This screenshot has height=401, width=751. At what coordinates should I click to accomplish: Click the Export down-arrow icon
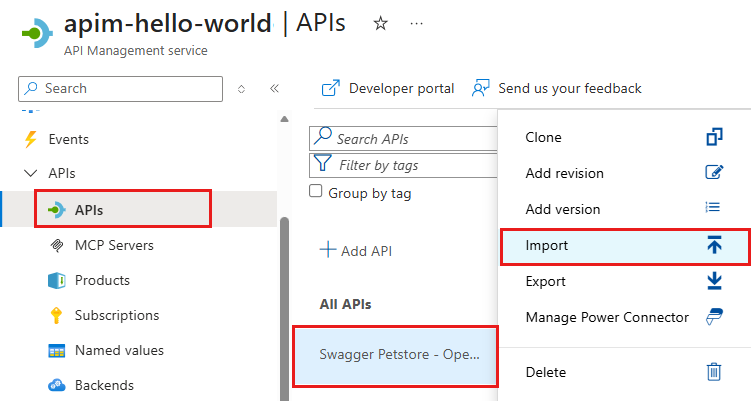click(x=714, y=281)
